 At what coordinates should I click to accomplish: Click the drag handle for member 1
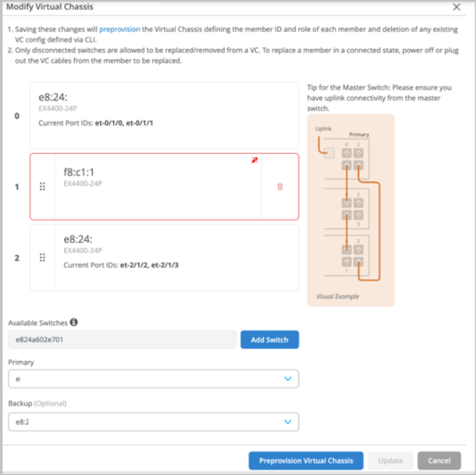[42, 187]
